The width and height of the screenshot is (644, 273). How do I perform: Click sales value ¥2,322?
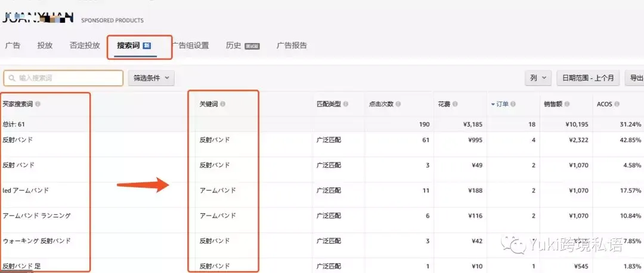tap(577, 140)
